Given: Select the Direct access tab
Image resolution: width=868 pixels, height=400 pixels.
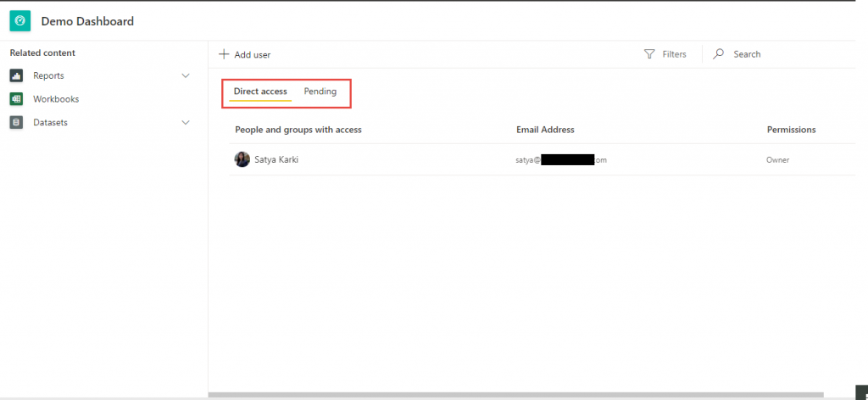Looking at the screenshot, I should click(x=260, y=92).
